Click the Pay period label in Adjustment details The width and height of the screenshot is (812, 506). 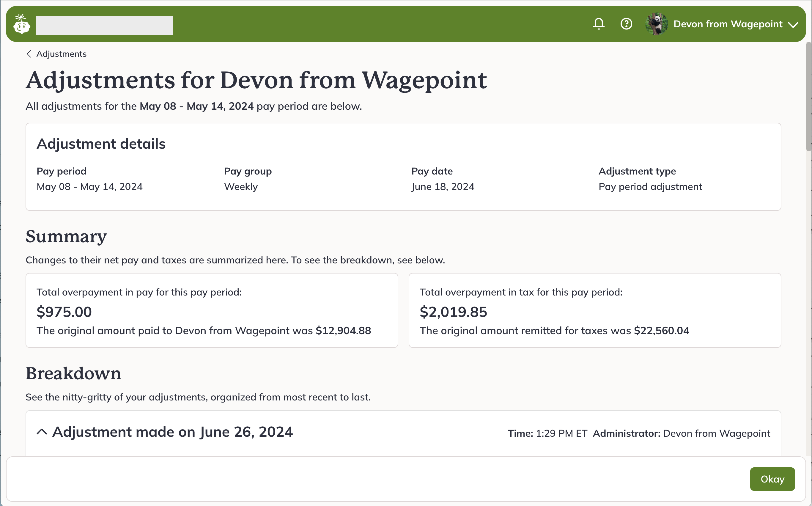point(62,171)
